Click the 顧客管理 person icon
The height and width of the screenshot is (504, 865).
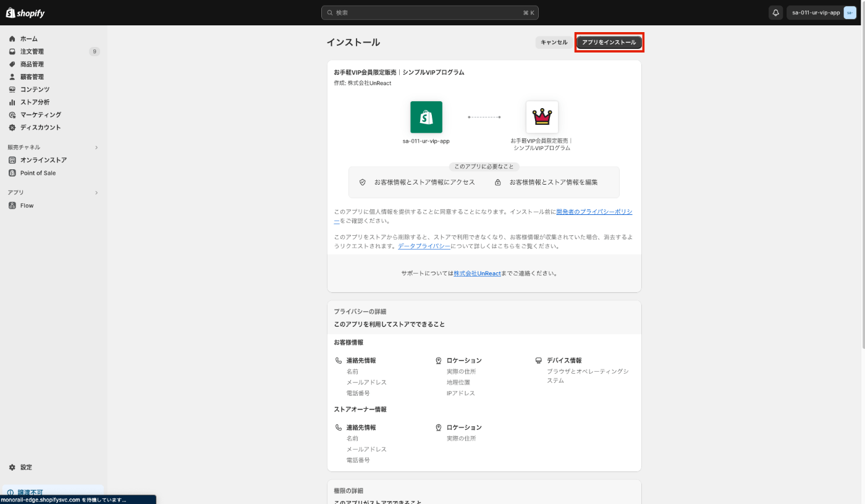[12, 77]
